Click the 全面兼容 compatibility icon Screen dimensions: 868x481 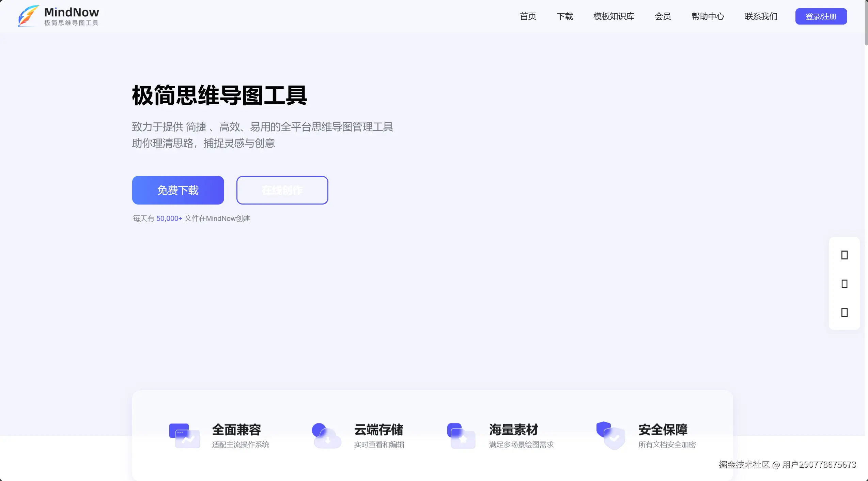(184, 436)
